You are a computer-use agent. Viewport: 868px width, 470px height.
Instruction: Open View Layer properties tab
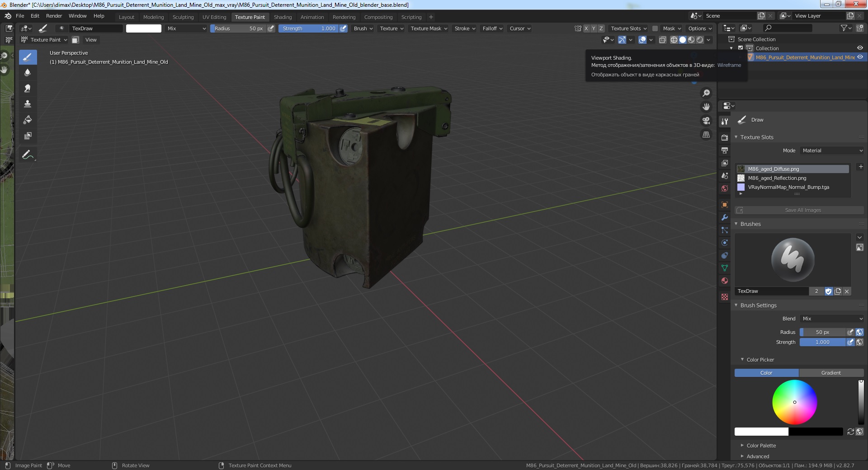[x=725, y=163]
